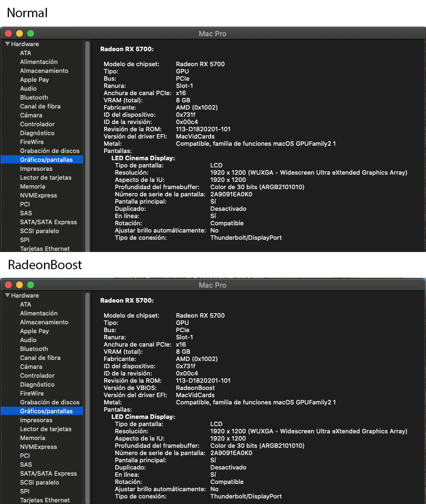The image size is (426, 504).
Task: Collapse the Hardware triangle in the Normal window
Action: (7, 44)
